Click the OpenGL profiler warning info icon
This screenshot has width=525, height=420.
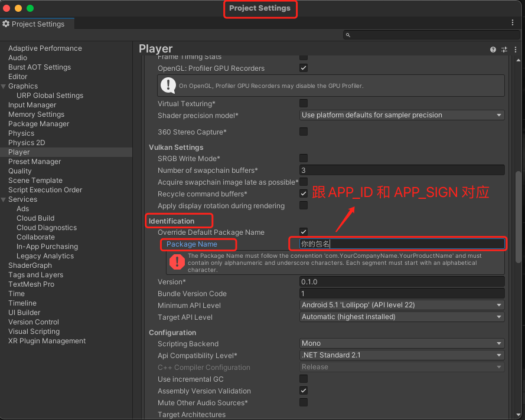pos(168,86)
